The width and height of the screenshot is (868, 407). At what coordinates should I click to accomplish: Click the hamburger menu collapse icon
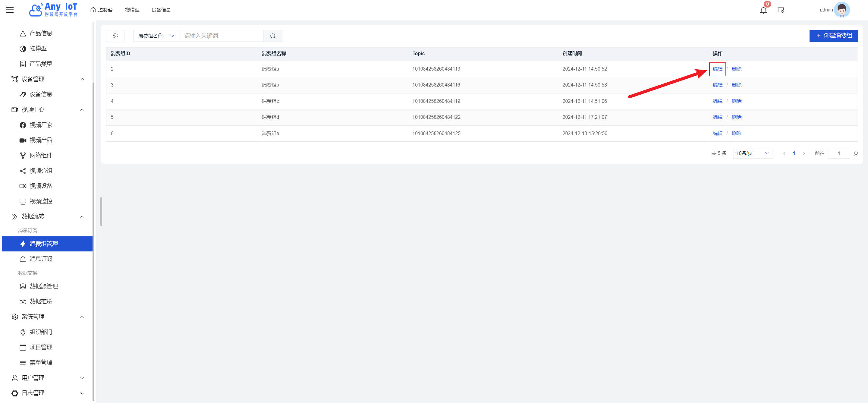coord(10,10)
